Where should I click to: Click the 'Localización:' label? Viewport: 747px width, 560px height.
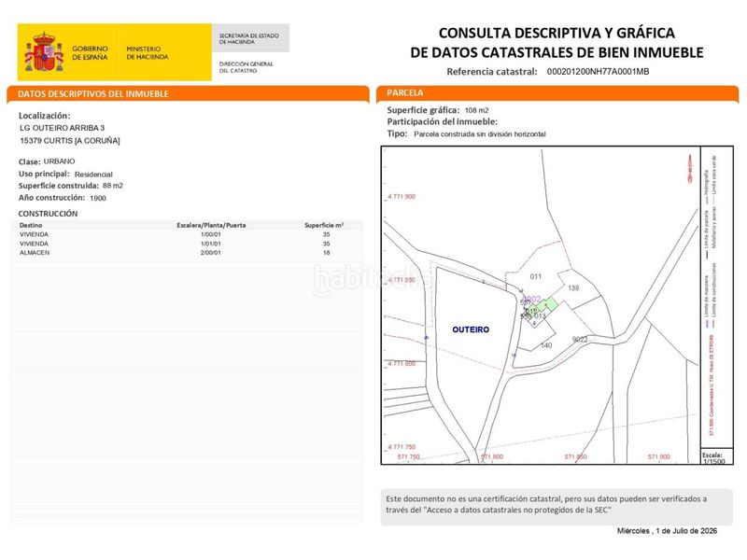44,116
